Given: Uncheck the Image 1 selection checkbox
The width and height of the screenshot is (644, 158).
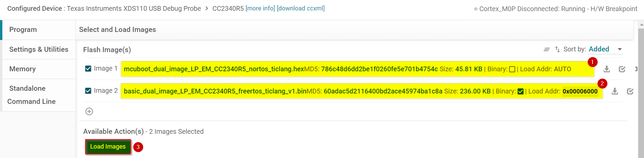Looking at the screenshot, I should click(x=88, y=69).
